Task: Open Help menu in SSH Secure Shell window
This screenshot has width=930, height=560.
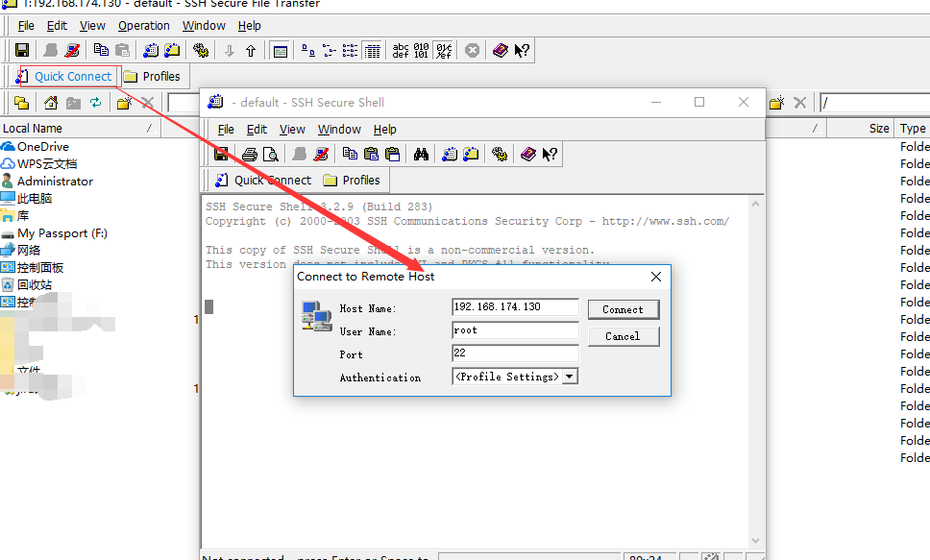Action: [385, 130]
